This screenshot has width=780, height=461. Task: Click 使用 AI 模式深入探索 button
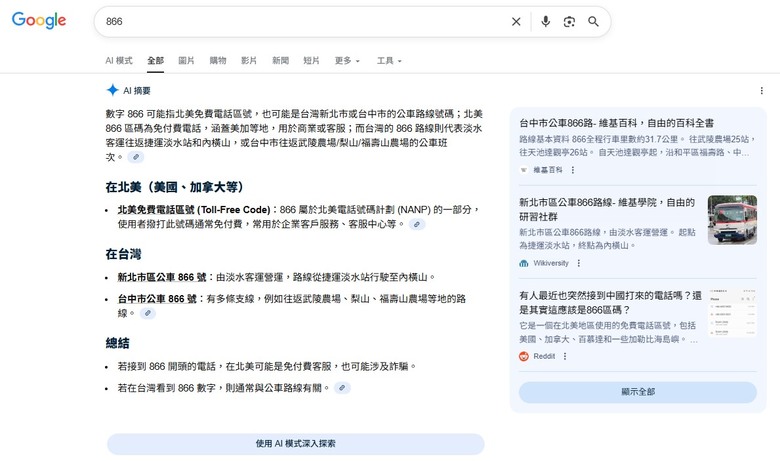(x=295, y=444)
